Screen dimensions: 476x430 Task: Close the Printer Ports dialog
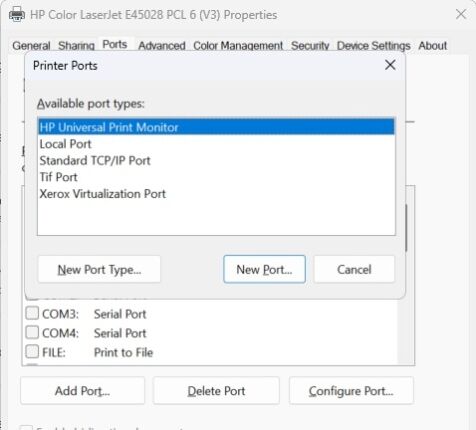(390, 65)
